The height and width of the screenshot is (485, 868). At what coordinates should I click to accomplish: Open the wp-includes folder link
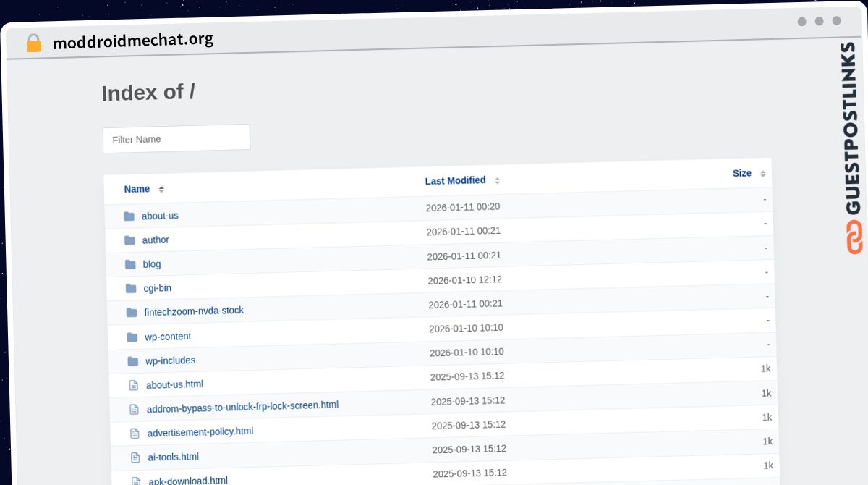coord(170,360)
